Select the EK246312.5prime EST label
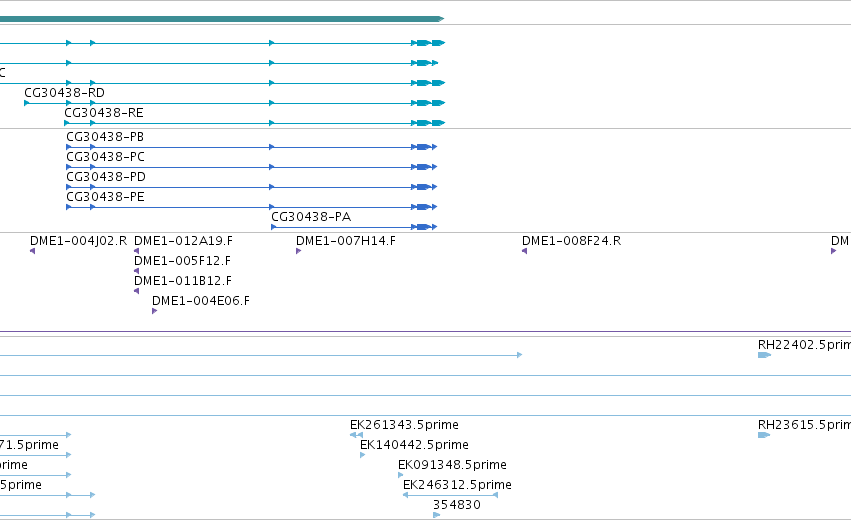Screen dimensions: 851x520 click(457, 485)
